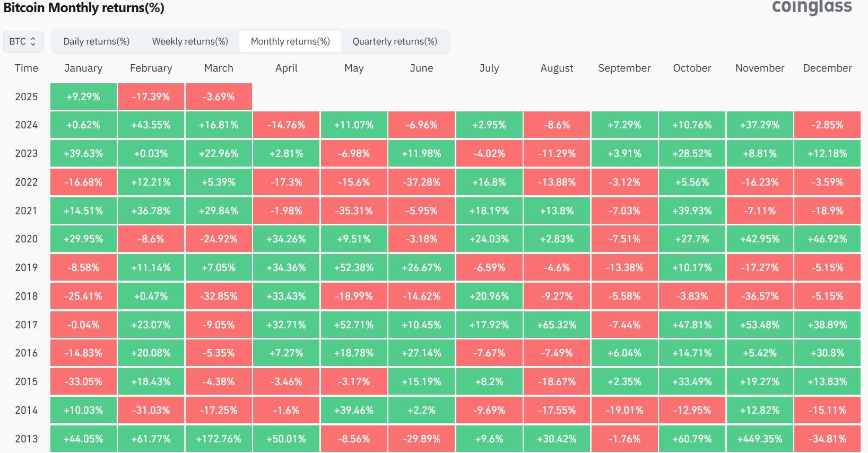Image resolution: width=868 pixels, height=453 pixels.
Task: Click the November 2018 -36.57% cell
Action: [x=760, y=296]
